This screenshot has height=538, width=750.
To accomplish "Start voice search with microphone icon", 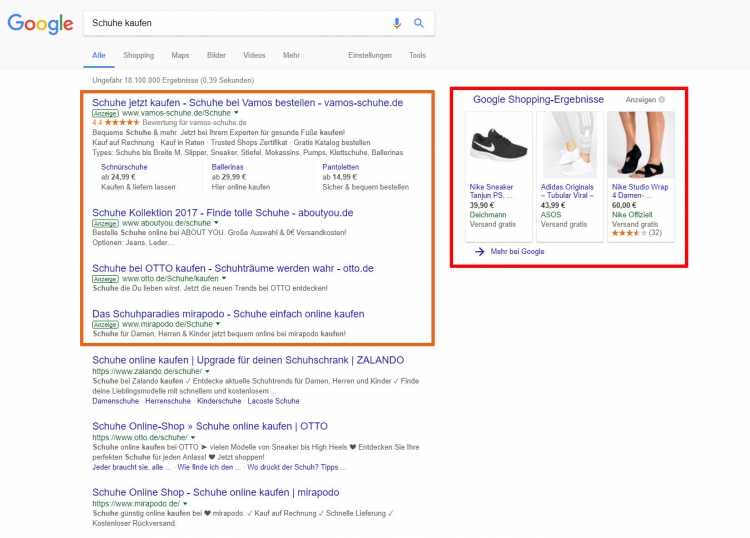I will click(397, 23).
